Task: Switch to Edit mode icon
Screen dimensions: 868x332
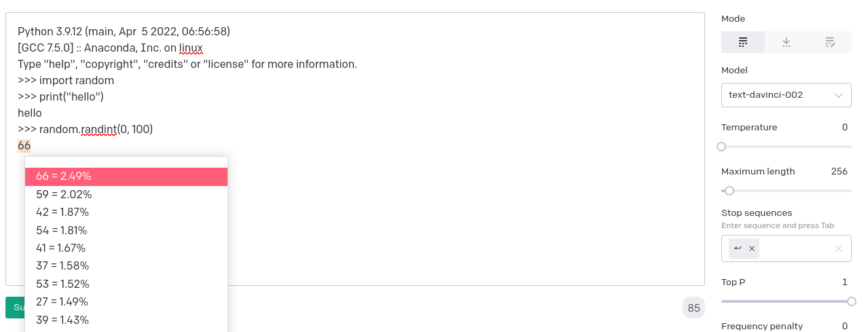Action: coord(829,42)
